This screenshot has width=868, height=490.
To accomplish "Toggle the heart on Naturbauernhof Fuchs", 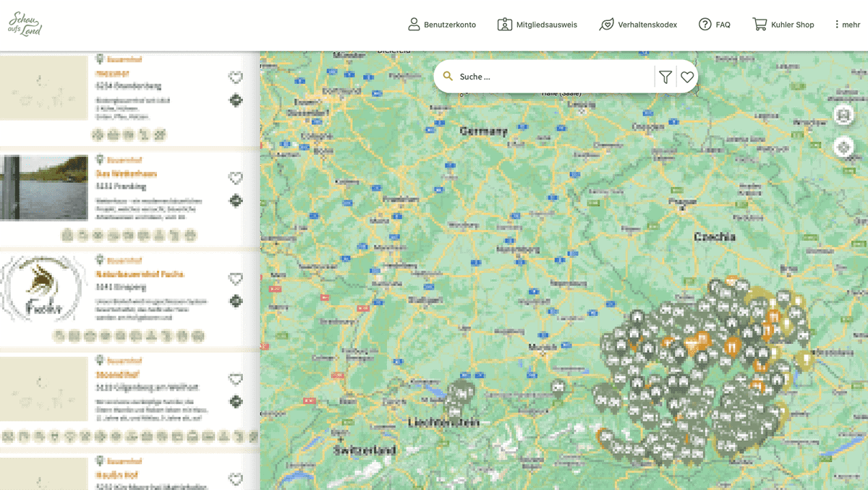I will click(236, 278).
